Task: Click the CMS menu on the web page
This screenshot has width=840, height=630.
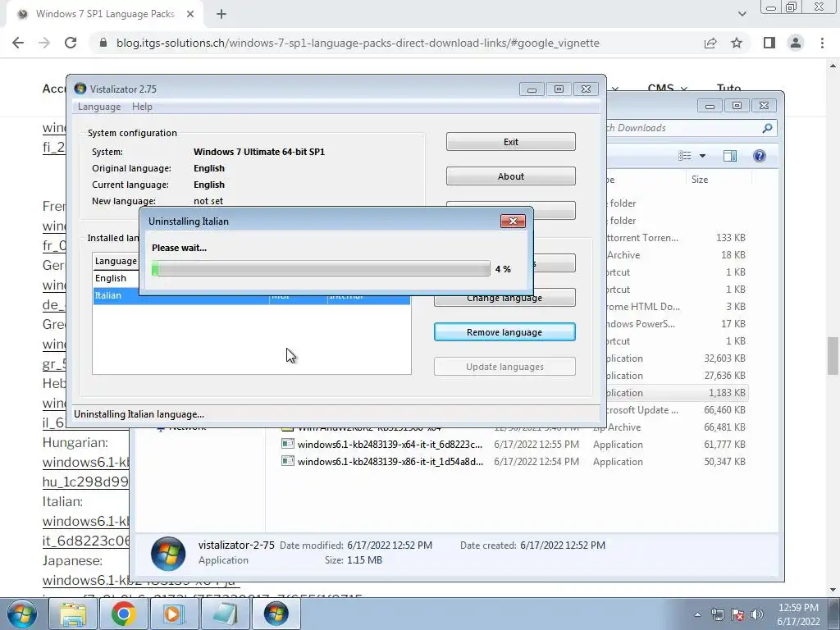Action: (666, 89)
